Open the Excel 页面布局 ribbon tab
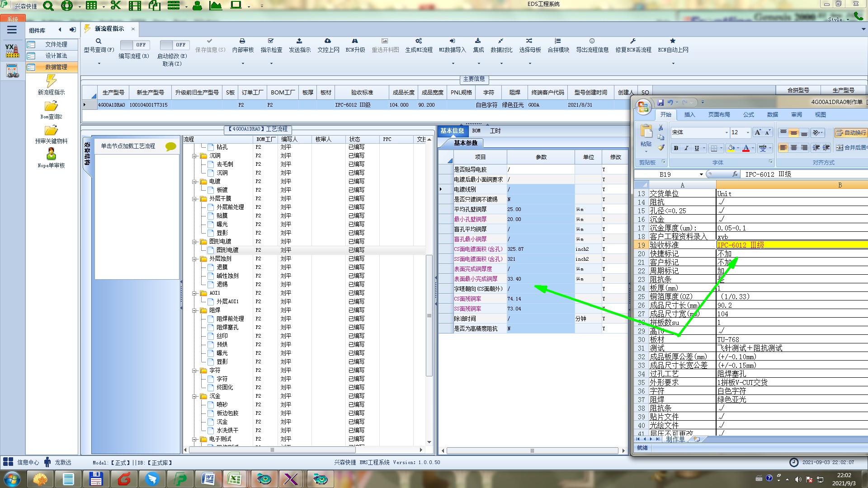Image resolution: width=868 pixels, height=488 pixels. 719,115
